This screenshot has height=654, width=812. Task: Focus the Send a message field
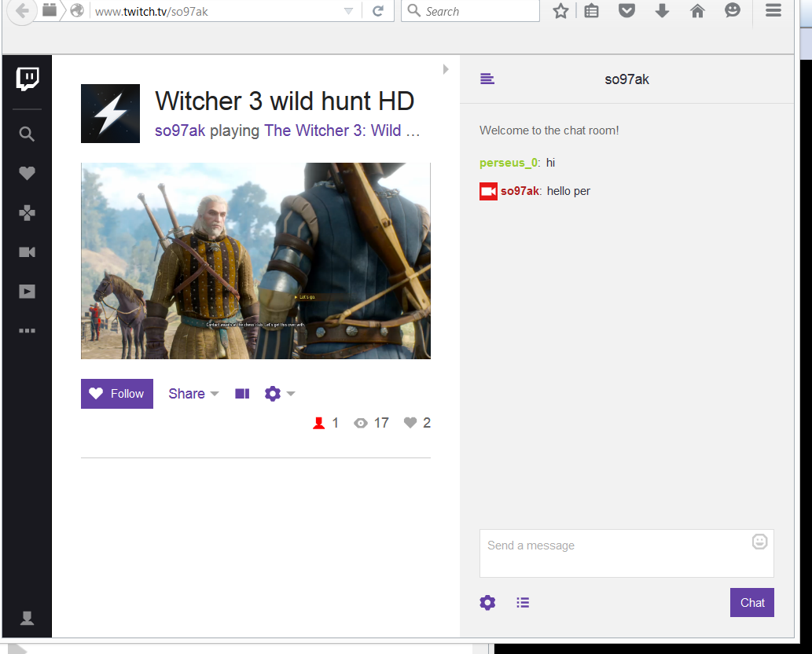(626, 553)
